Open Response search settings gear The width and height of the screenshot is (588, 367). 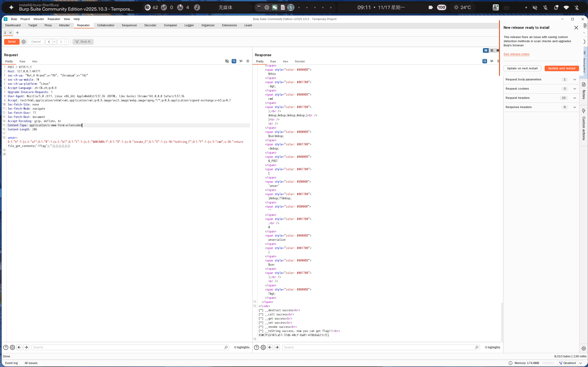263,347
